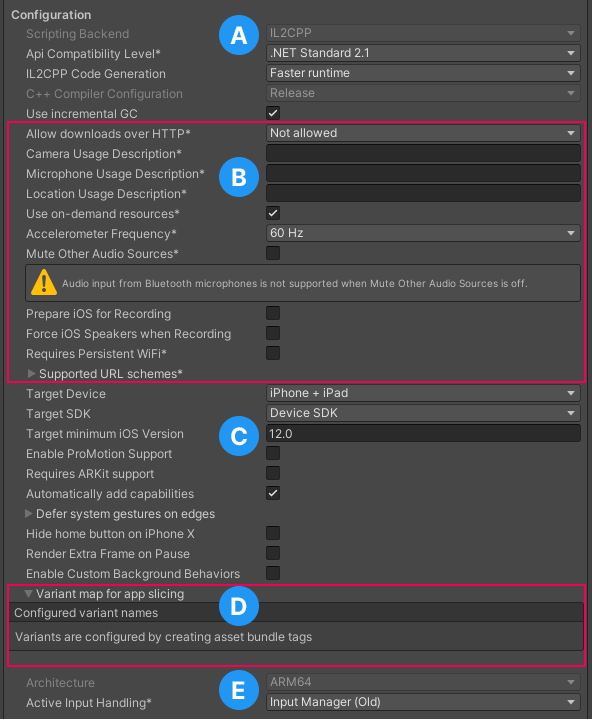Screen dimensions: 592x719
Task: Click the Allow downloads over HTTP* label
Action: (x=108, y=134)
